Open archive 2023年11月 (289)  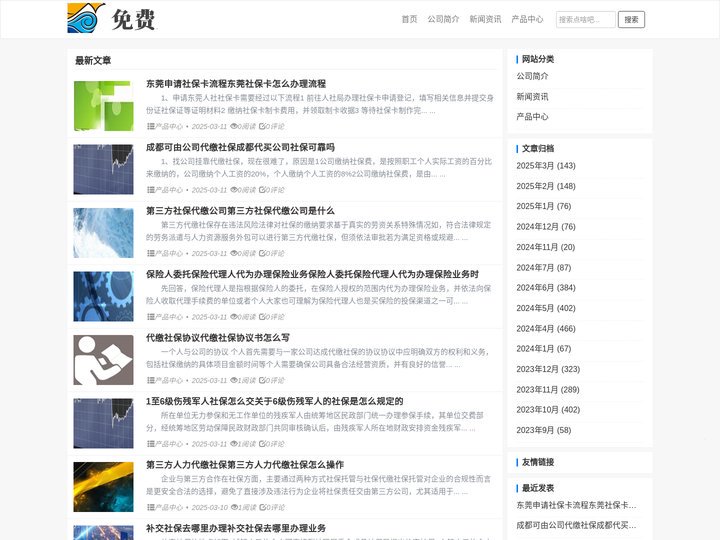548,389
